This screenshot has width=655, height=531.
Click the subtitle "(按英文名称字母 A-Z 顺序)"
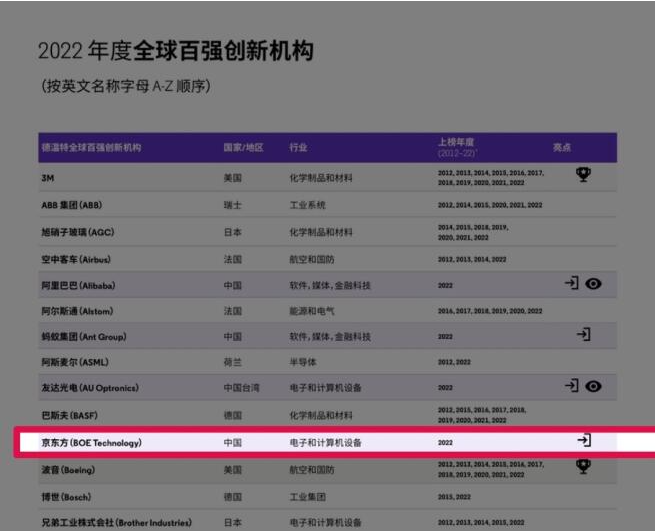point(126,86)
